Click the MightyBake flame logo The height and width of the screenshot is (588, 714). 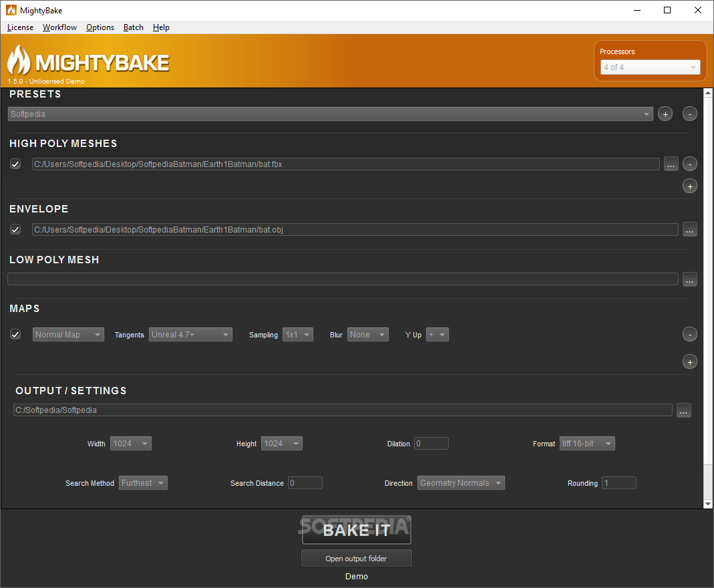click(x=19, y=59)
